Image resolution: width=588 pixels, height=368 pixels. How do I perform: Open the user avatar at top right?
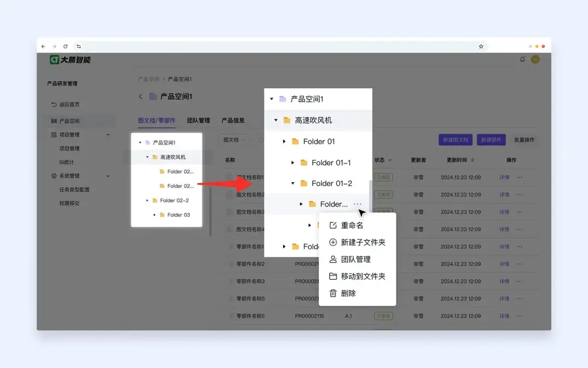535,59
